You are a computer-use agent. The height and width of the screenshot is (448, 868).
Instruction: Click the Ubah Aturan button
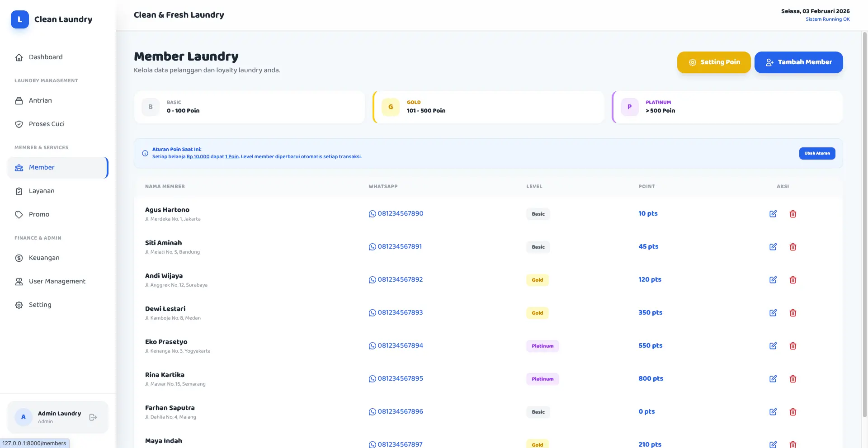tap(817, 153)
